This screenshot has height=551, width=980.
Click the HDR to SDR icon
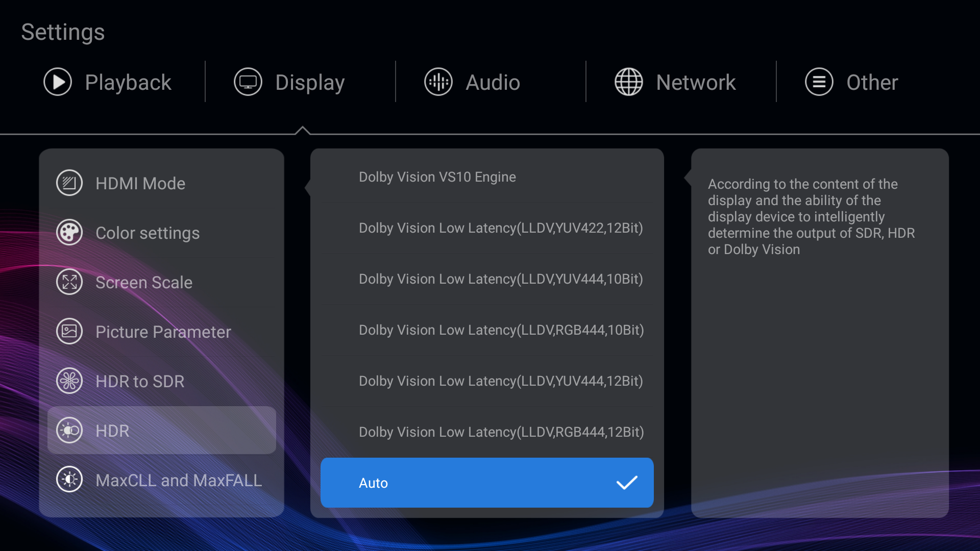coord(69,381)
